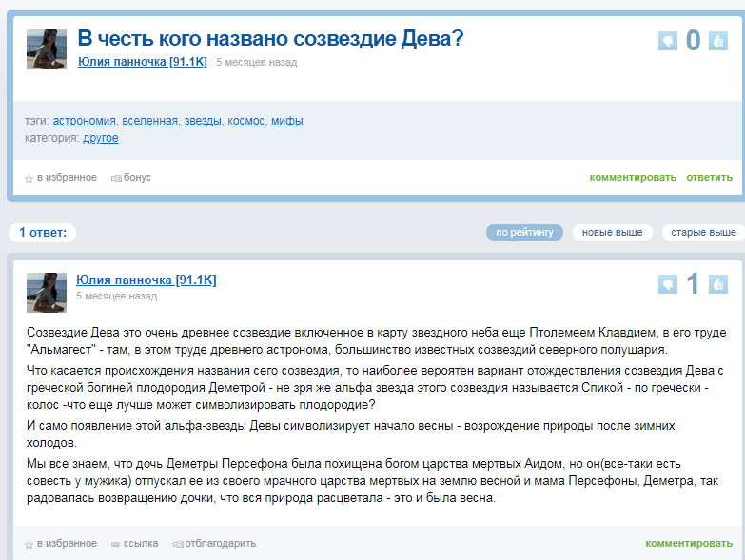745x560 pixels.
Task: Click the answer vote score 1
Action: (x=693, y=284)
